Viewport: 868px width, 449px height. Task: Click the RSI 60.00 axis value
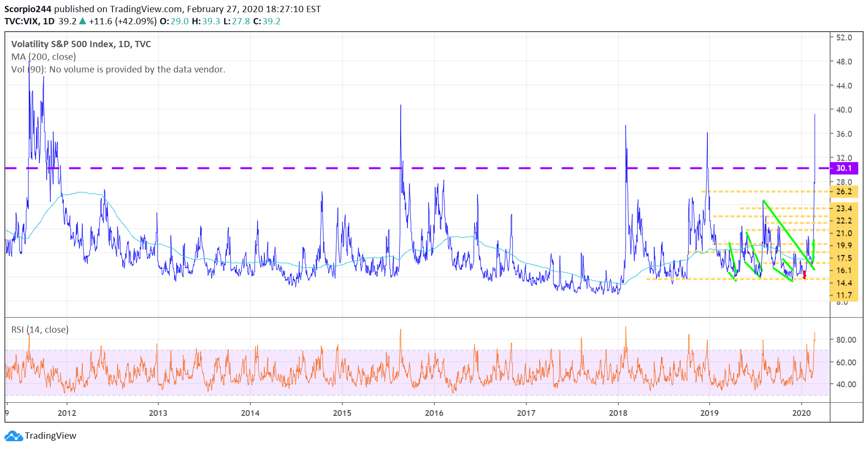(x=846, y=362)
